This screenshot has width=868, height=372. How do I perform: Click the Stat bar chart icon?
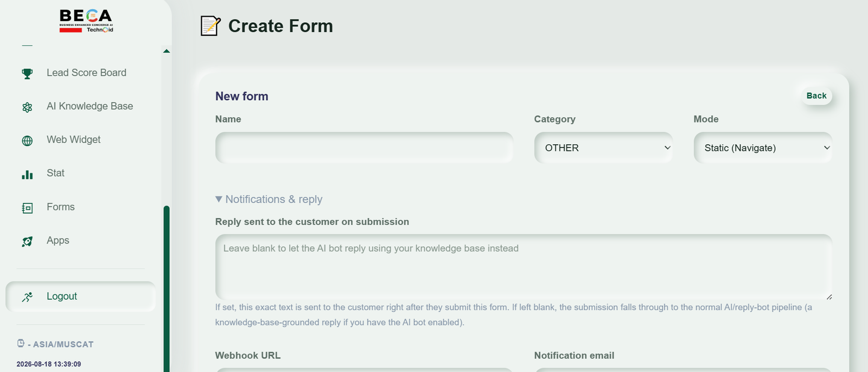pos(27,174)
